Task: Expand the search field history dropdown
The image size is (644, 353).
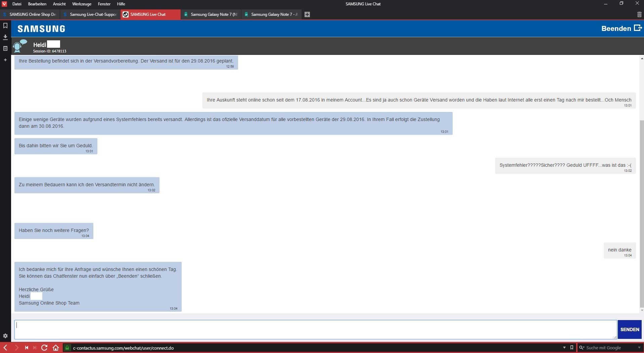Action: point(639,348)
